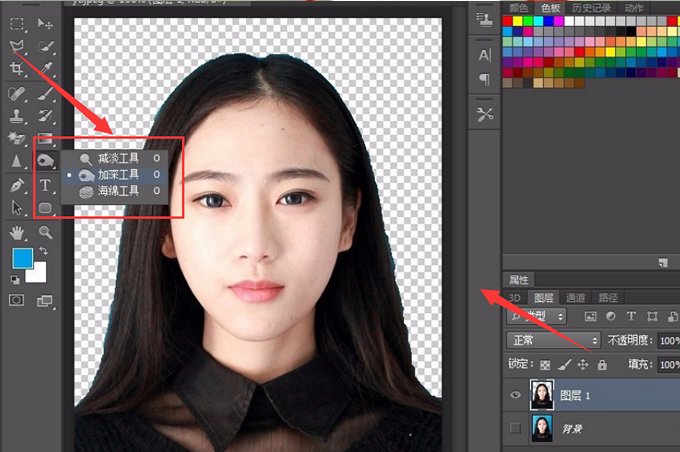Pick the yellow swatch in 色板
The image size is (680, 452).
point(518,21)
